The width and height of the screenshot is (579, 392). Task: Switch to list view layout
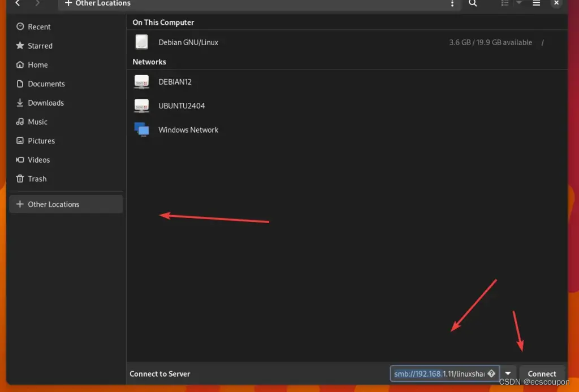(505, 3)
